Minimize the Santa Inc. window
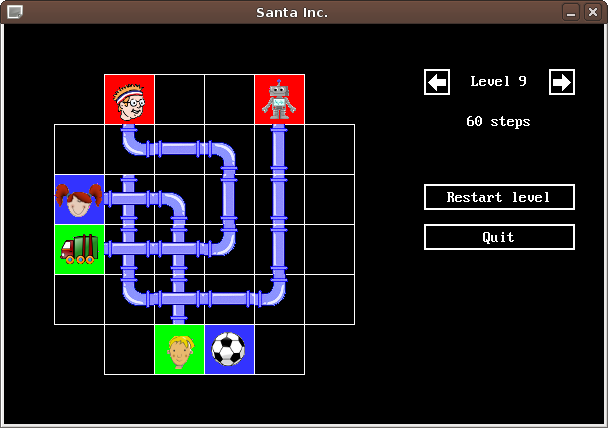608x428 pixels. pyautogui.click(x=571, y=12)
